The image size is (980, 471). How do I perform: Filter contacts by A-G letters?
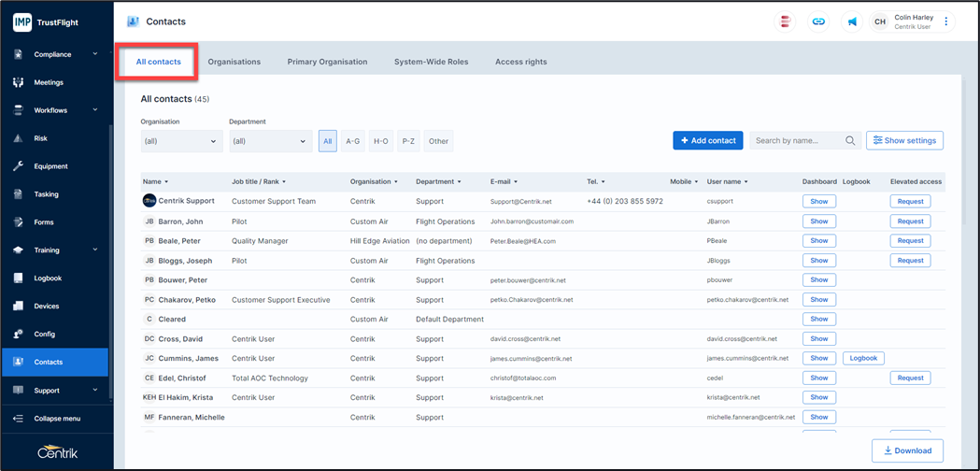tap(353, 141)
